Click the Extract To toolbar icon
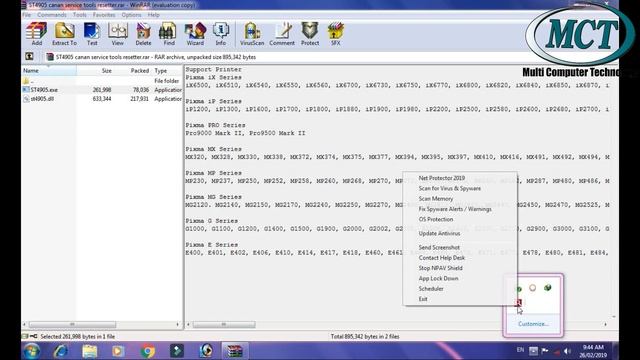640x360 pixels. (64, 34)
